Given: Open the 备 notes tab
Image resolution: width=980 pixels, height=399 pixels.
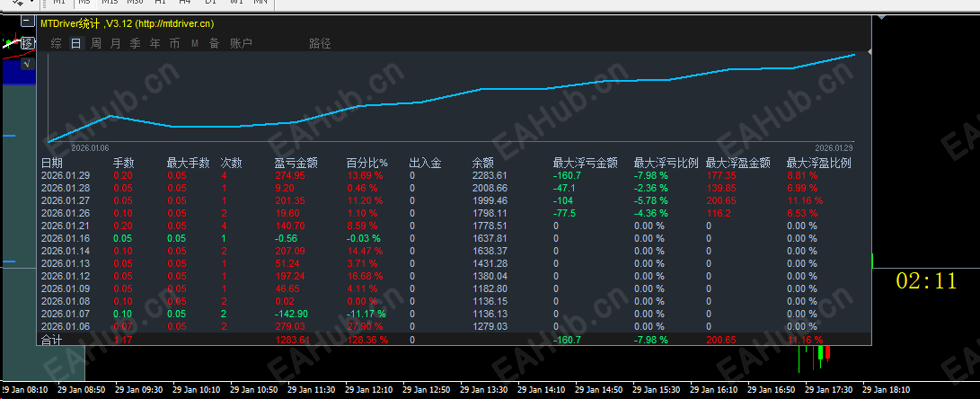Looking at the screenshot, I should pos(215,43).
